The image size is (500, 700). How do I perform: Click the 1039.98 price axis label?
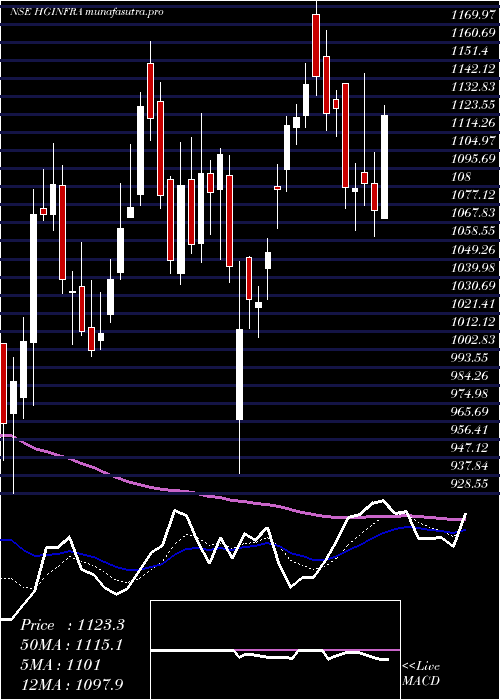pos(472,267)
